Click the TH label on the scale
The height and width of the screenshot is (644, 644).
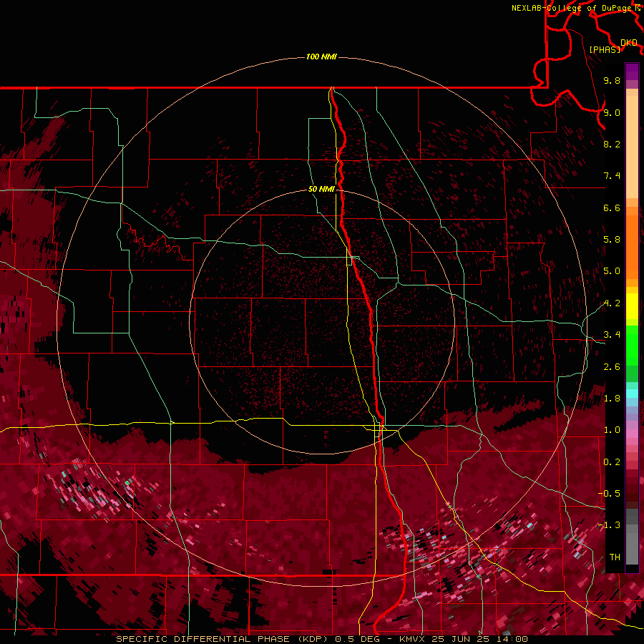pyautogui.click(x=615, y=557)
